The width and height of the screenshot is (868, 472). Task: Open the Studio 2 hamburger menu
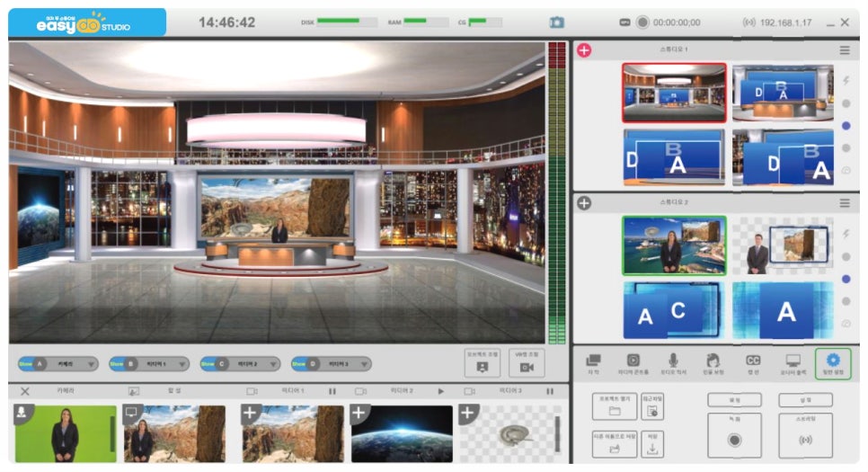click(x=845, y=203)
